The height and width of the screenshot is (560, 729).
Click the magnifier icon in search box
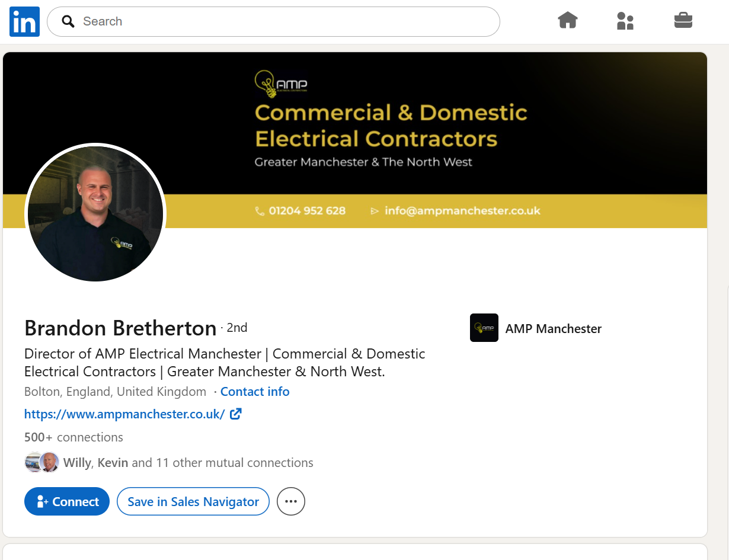click(69, 22)
